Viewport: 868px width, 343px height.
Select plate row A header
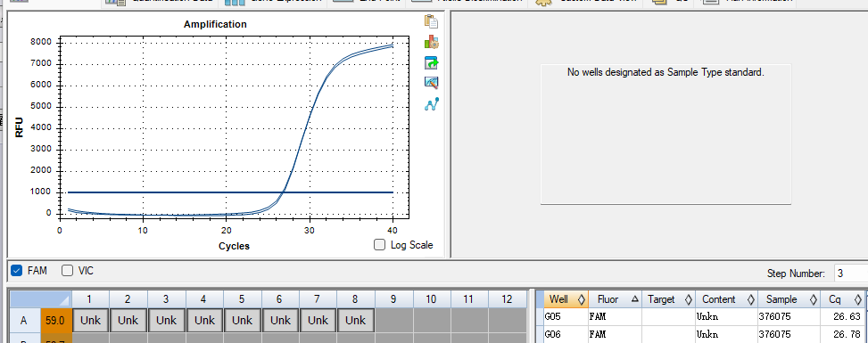[24, 320]
